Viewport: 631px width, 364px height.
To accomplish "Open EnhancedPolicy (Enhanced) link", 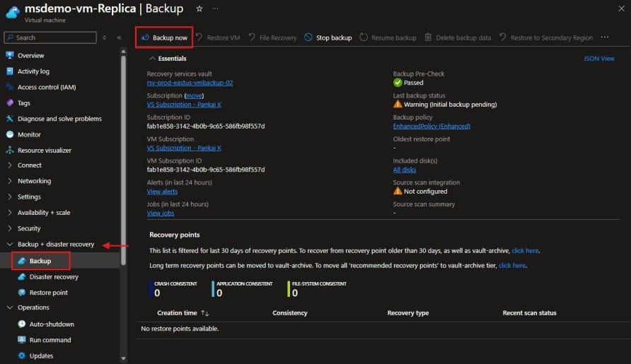I will 432,126.
